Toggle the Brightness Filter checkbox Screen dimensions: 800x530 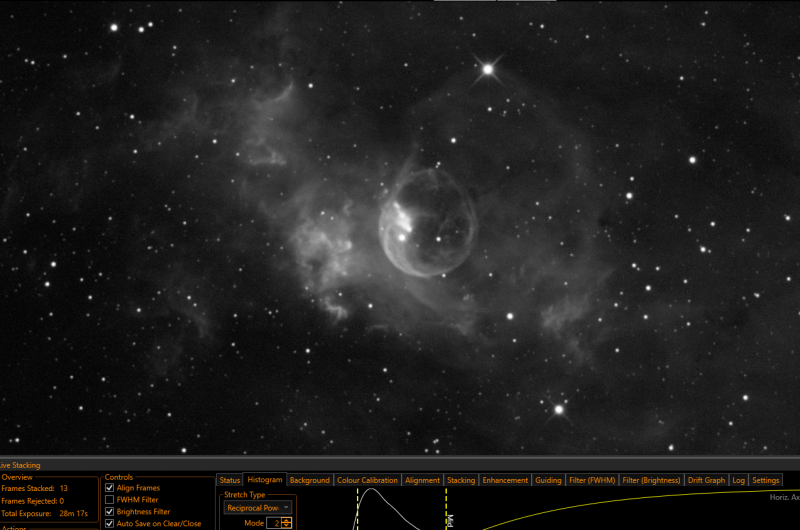click(109, 511)
